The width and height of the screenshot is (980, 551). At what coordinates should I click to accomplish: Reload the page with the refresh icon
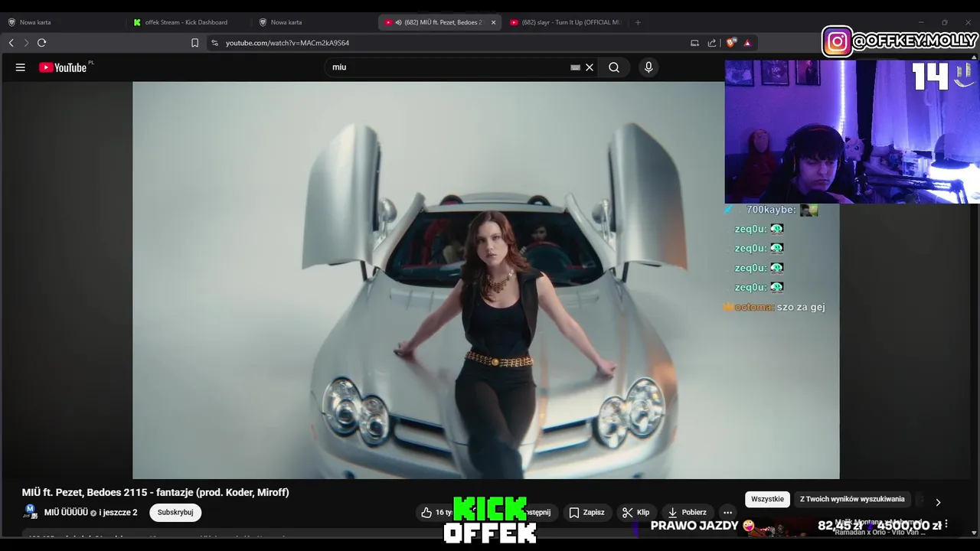(x=42, y=43)
